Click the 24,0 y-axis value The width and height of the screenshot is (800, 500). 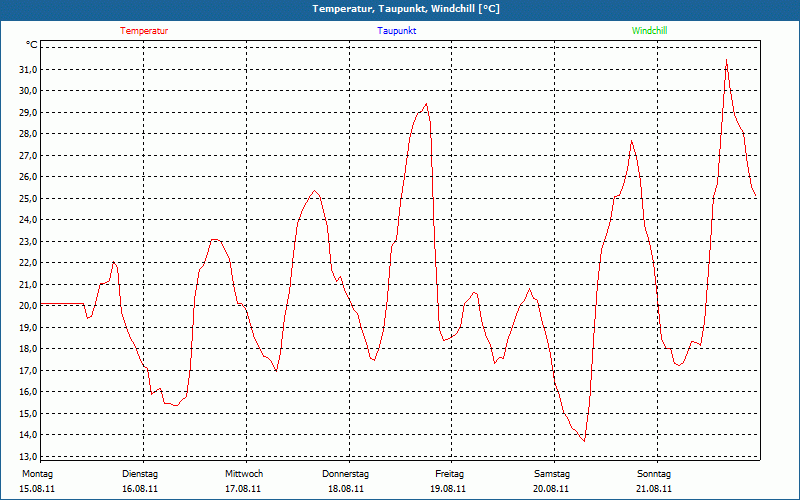(29, 220)
